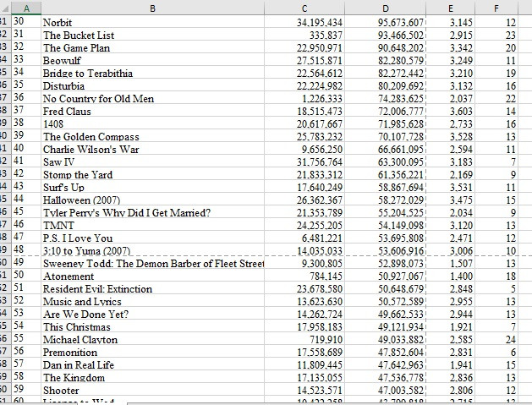This screenshot has height=405, width=532.
Task: Click The Kingdom cell
Action: coord(153,378)
